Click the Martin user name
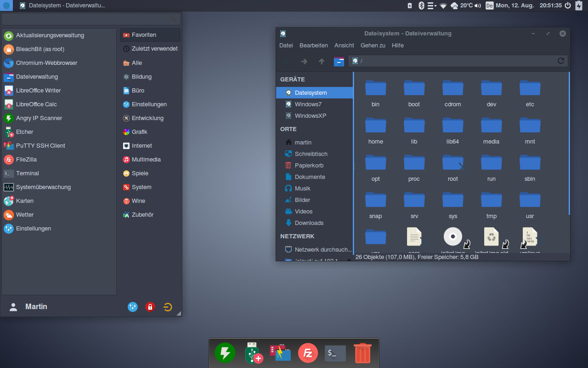The image size is (588, 368). click(x=36, y=307)
